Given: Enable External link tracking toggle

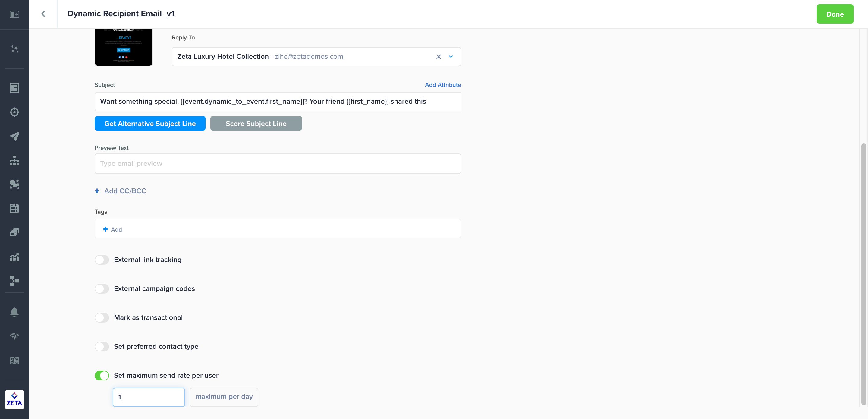Looking at the screenshot, I should (x=102, y=260).
